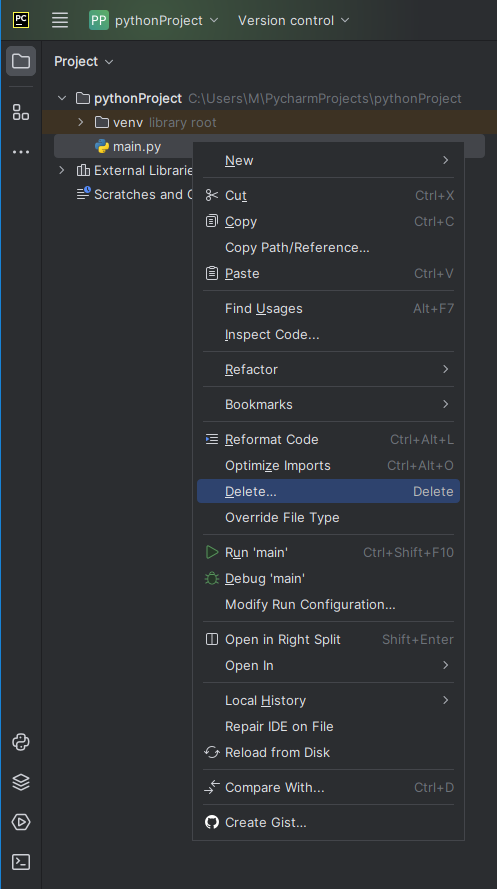Open the Services tool window icon
The image size is (497, 889).
21,822
